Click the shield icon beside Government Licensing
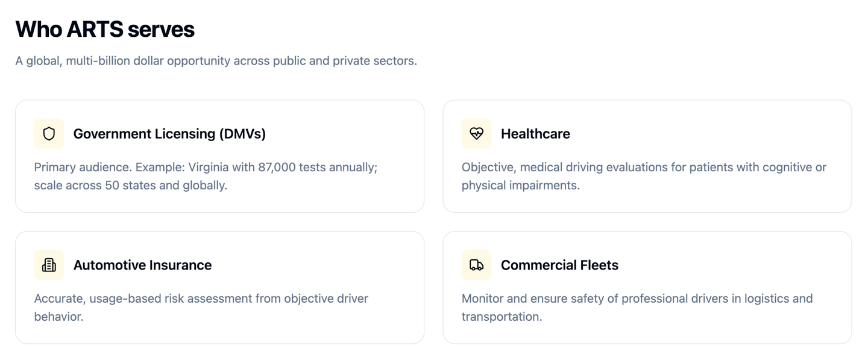The image size is (868, 357). pos(49,134)
